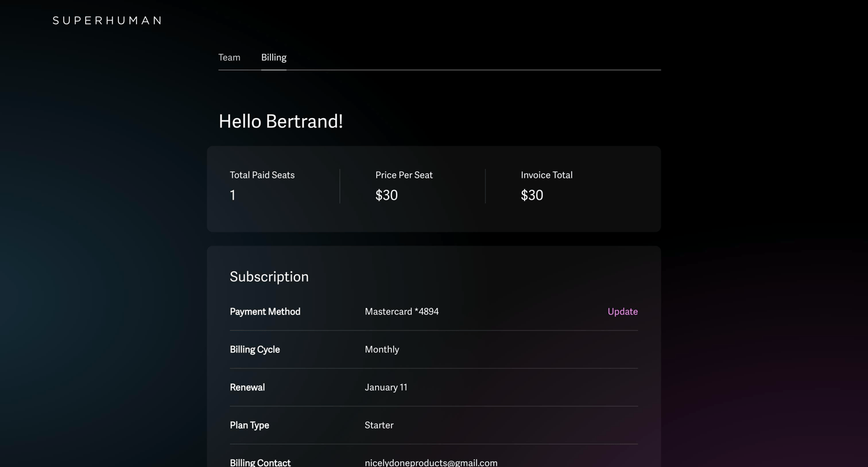Image resolution: width=868 pixels, height=467 pixels.
Task: Click the paid seats count 1
Action: (x=232, y=195)
